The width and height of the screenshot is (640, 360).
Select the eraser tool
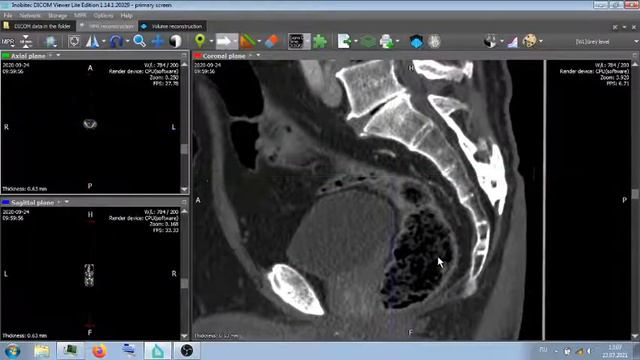pyautogui.click(x=271, y=41)
